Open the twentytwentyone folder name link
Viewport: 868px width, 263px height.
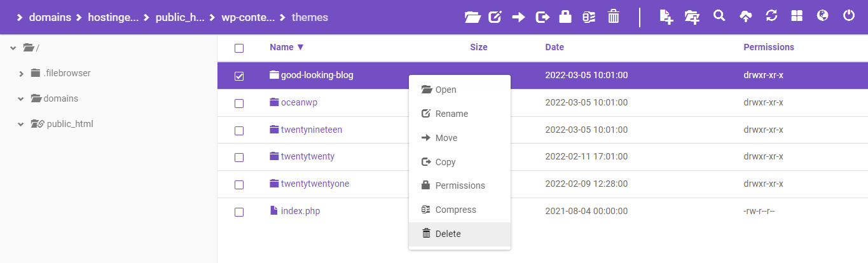point(315,184)
